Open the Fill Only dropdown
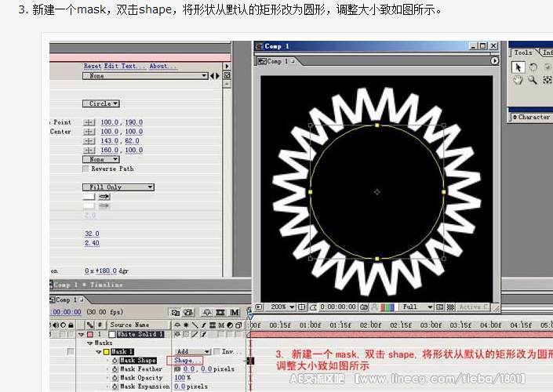The image size is (553, 392). [x=118, y=187]
